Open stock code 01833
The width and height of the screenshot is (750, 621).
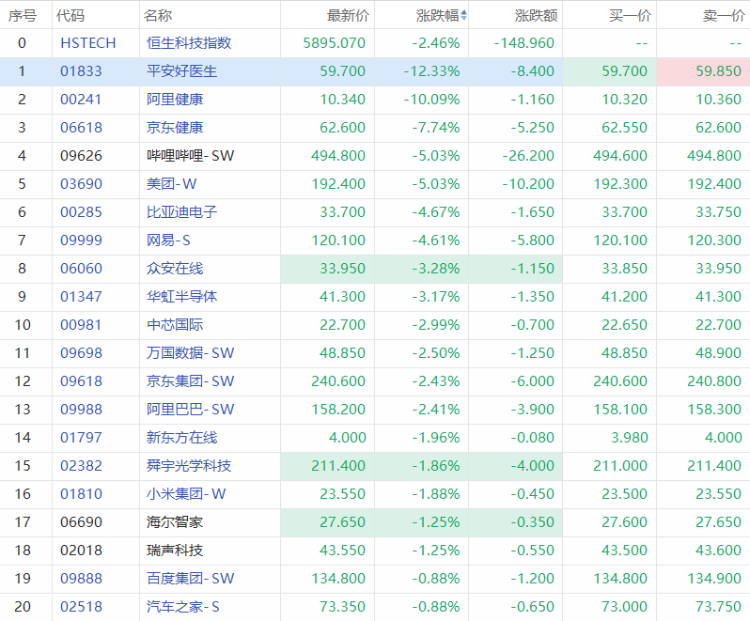coord(81,71)
